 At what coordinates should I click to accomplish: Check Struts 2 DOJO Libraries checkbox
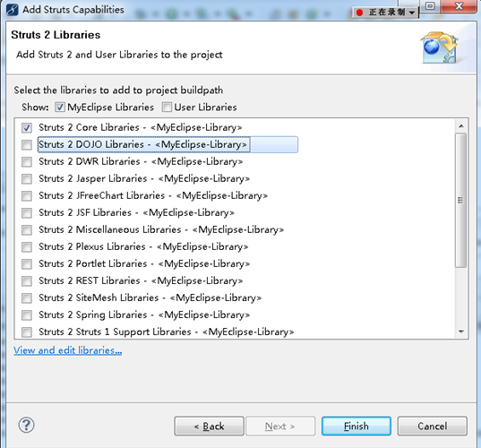coord(27,144)
